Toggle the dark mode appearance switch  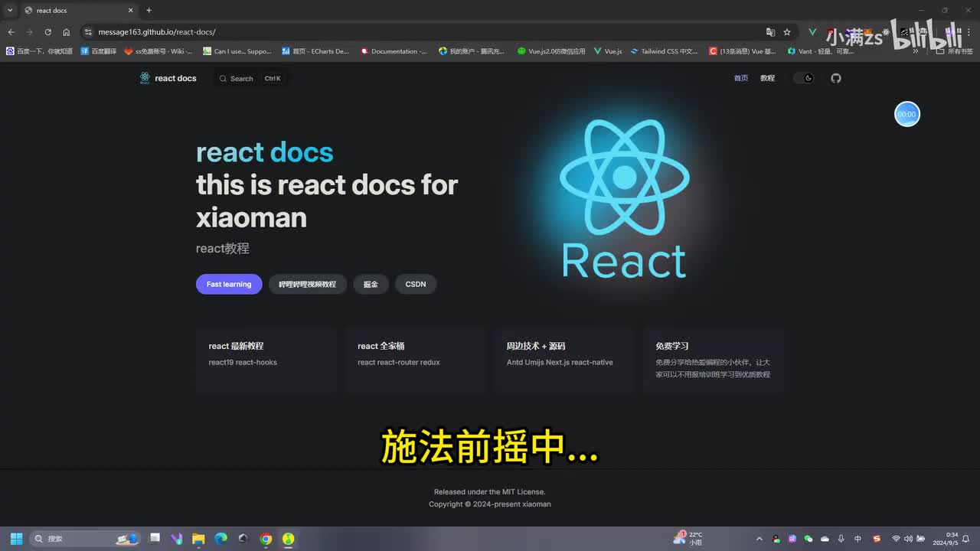[x=803, y=78]
